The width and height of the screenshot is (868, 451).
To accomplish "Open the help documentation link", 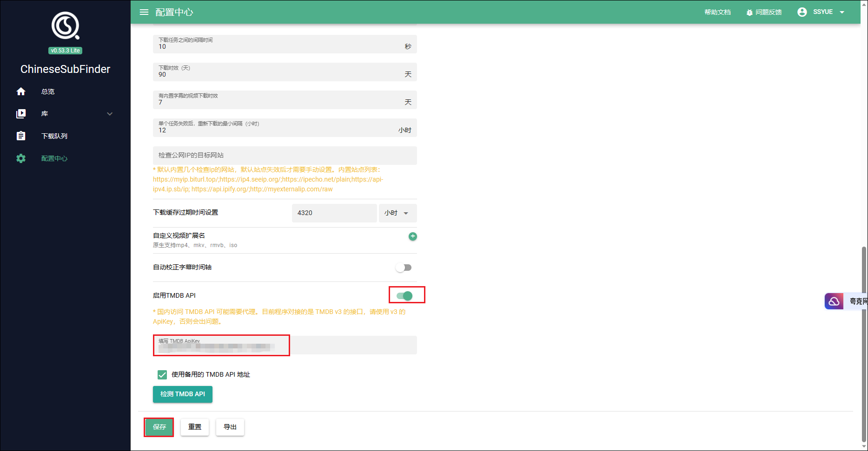I will (717, 12).
